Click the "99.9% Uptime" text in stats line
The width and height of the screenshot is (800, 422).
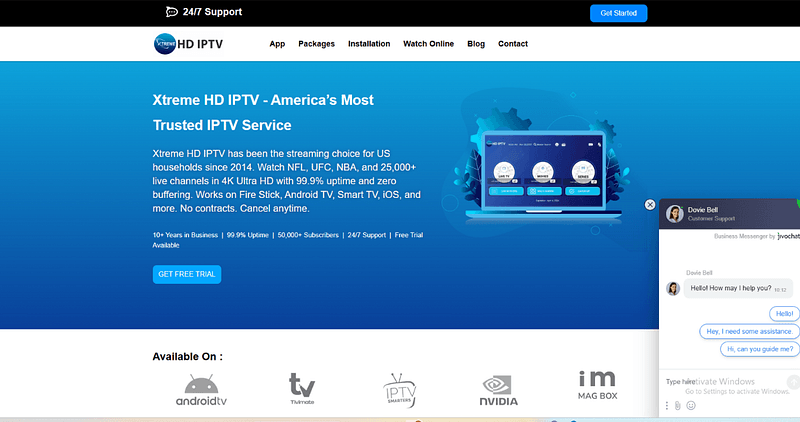point(247,235)
